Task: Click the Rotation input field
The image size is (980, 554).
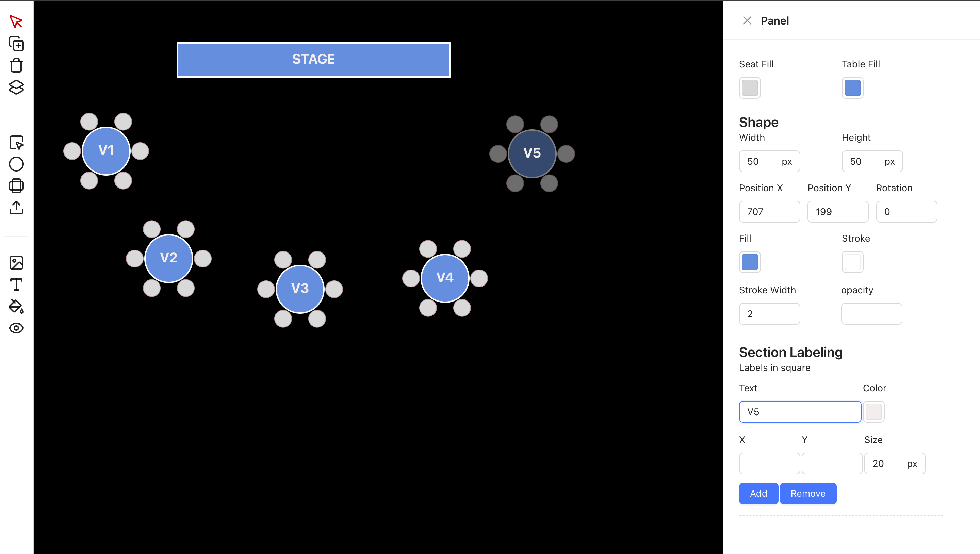Action: pos(906,212)
